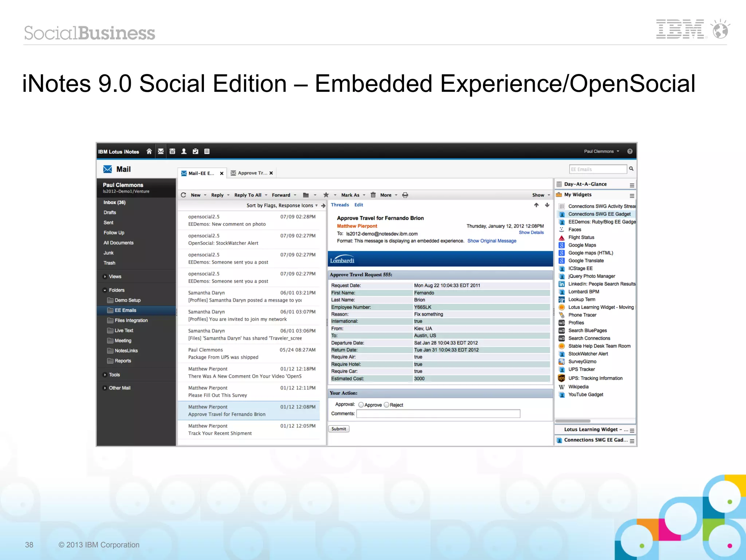746x560 pixels.
Task: Open Google Maps widget
Action: (x=582, y=245)
